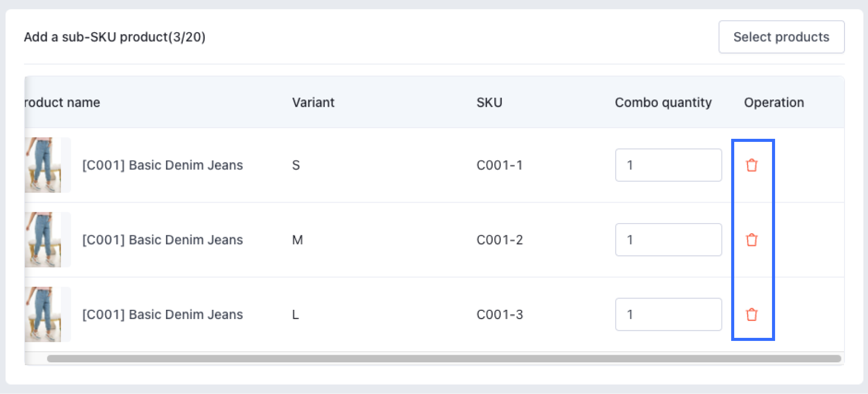Open the jeans thumbnail in the S row
Image resolution: width=868 pixels, height=394 pixels.
click(x=44, y=165)
